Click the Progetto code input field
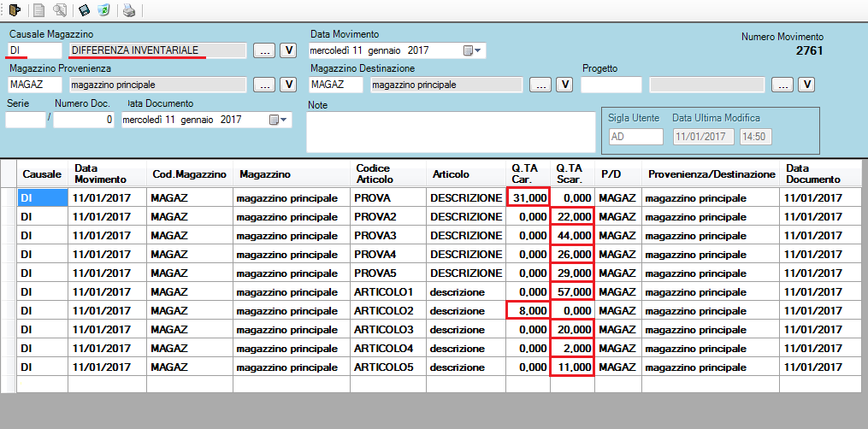This screenshot has height=429, width=868. (x=611, y=85)
